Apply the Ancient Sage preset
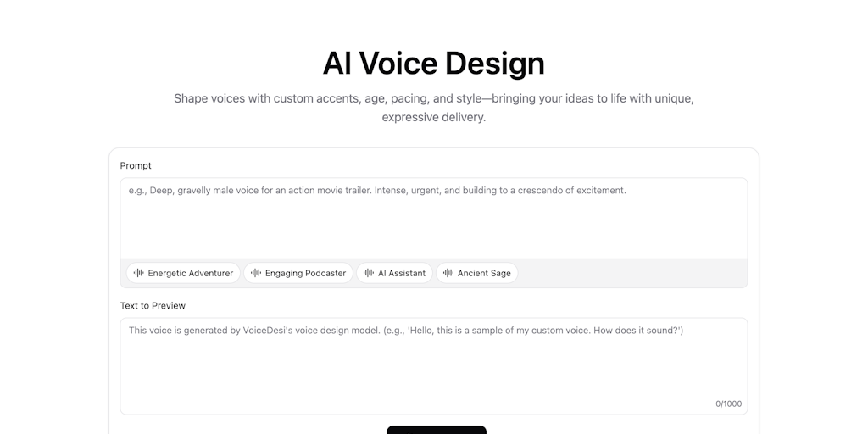This screenshot has height=434, width=868. pos(477,273)
